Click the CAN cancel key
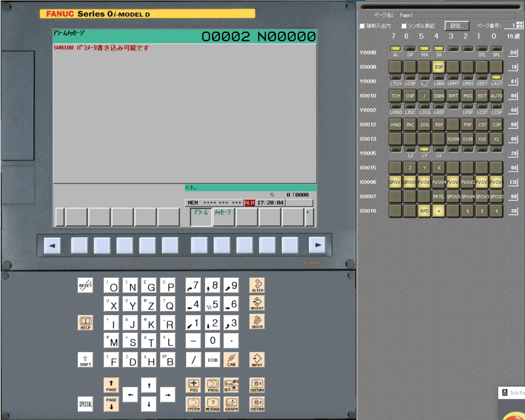Image resolution: width=525 pixels, height=420 pixels. pyautogui.click(x=231, y=360)
